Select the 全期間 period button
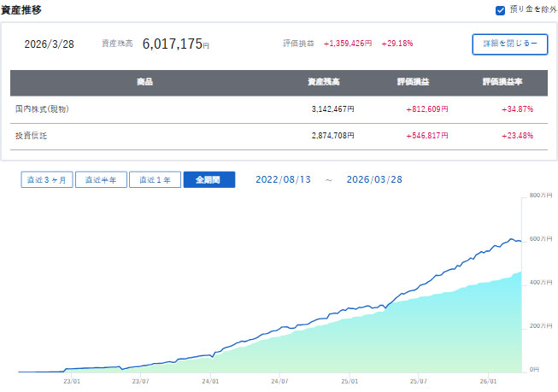 tap(209, 180)
